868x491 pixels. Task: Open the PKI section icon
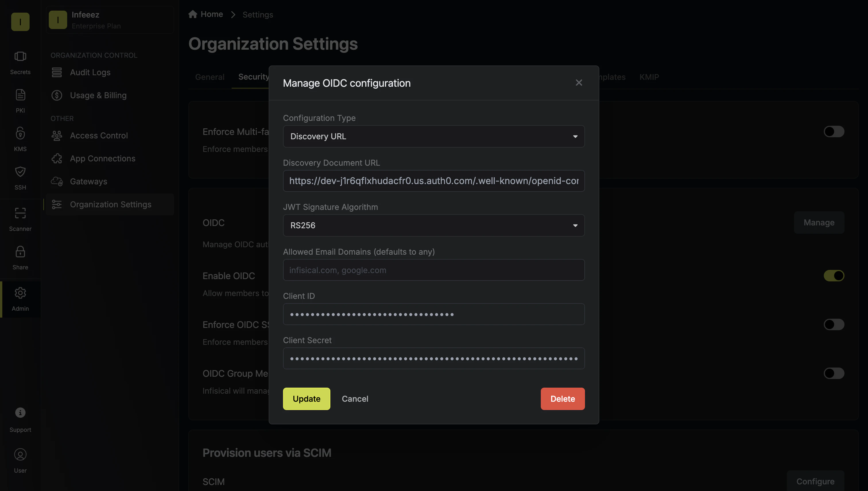[20, 95]
